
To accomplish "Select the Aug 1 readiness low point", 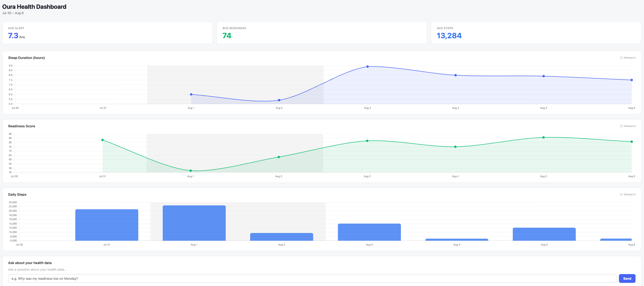I will pyautogui.click(x=191, y=171).
